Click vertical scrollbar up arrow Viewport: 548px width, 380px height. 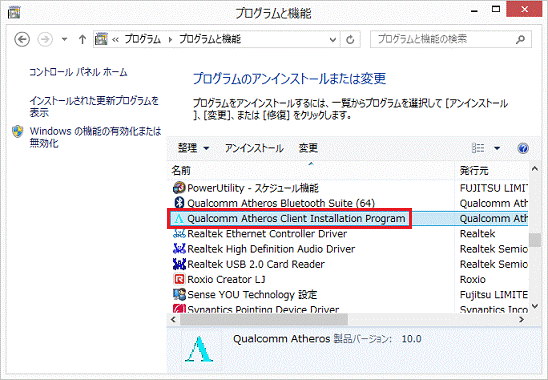pyautogui.click(x=535, y=169)
